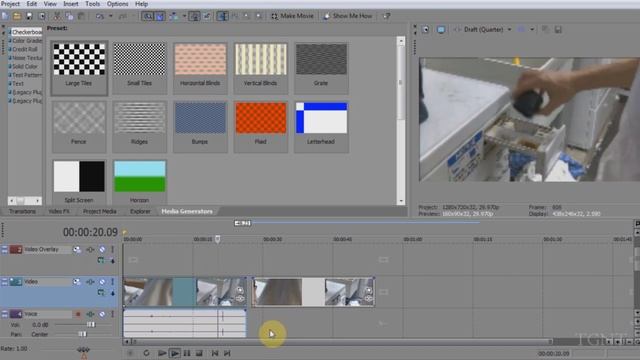Select the Color Gradient generator
640x360 pixels.
click(x=27, y=40)
